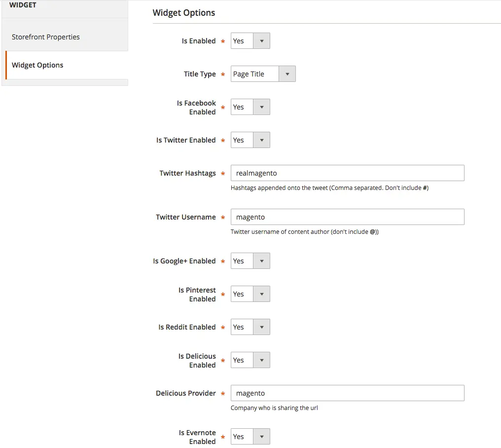Click the Is Facebook Enabled label
The image size is (501, 448).
(196, 108)
